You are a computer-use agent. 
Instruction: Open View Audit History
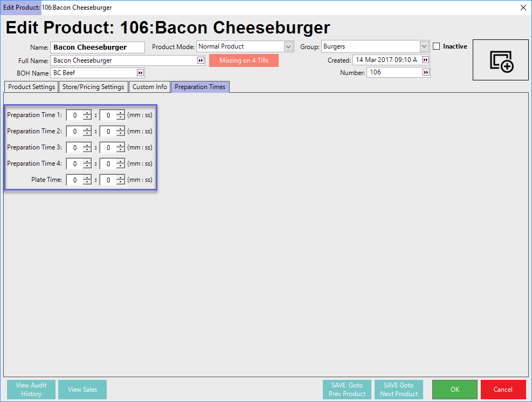click(31, 390)
